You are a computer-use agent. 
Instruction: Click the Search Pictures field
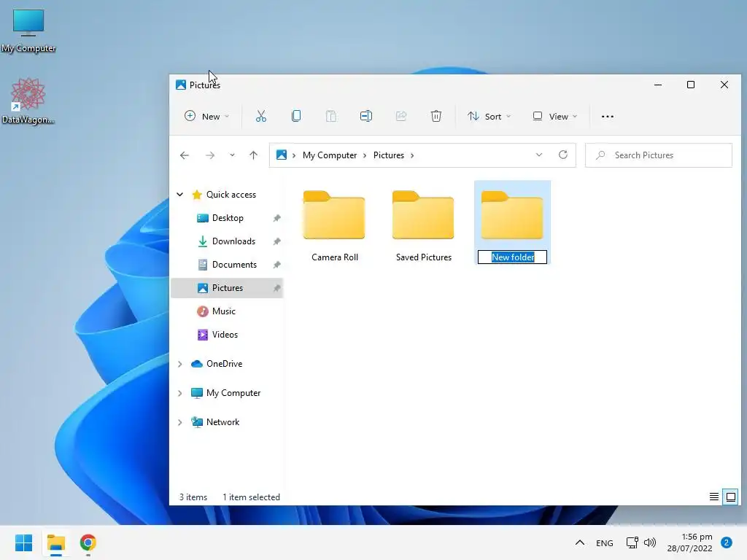tap(659, 155)
